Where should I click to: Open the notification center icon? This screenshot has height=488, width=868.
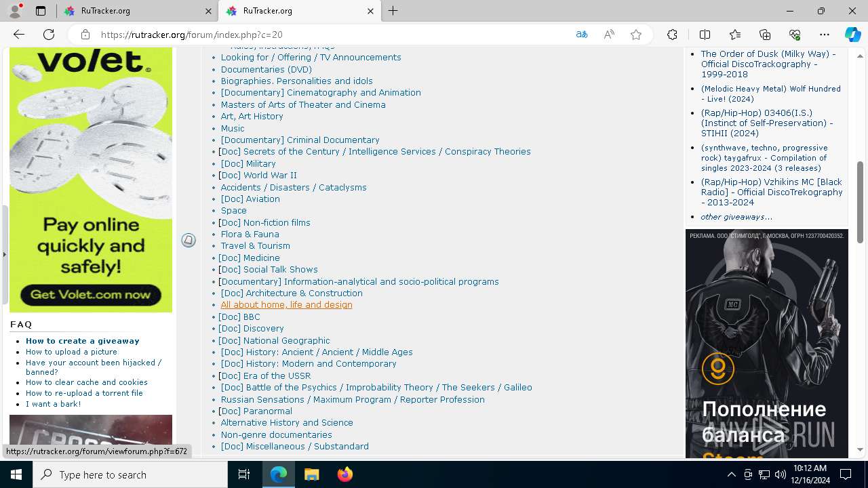coord(846,474)
